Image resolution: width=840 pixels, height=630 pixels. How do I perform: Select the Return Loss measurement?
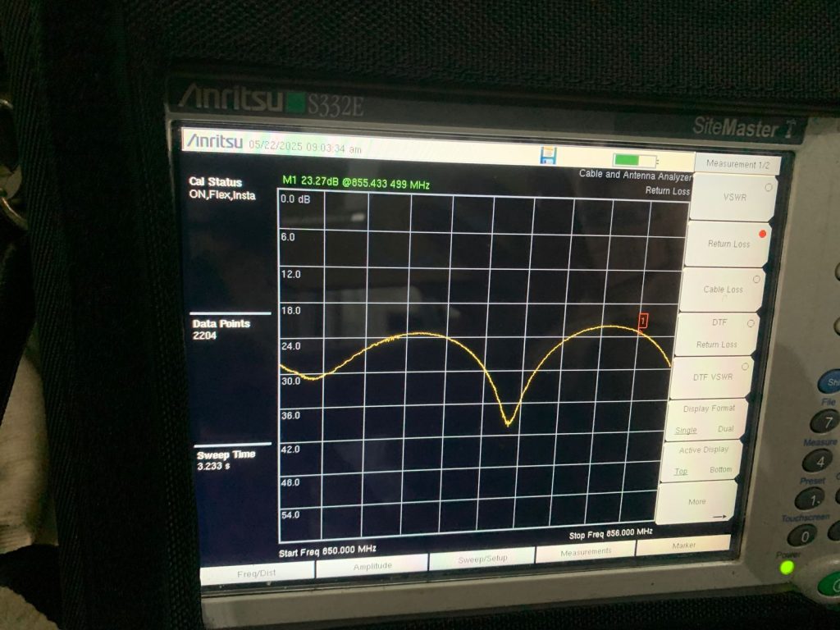[x=728, y=244]
